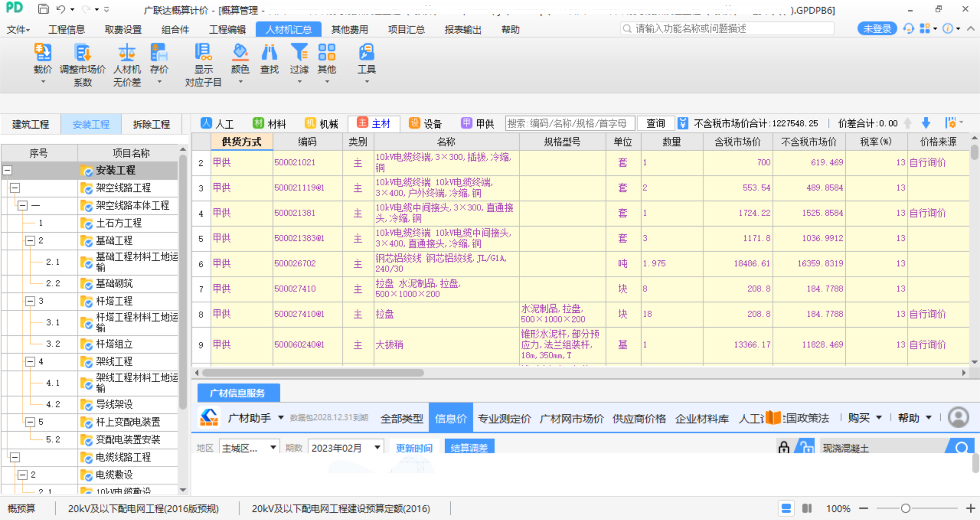Click the 更新时间 link
The height and width of the screenshot is (520, 980).
(414, 448)
